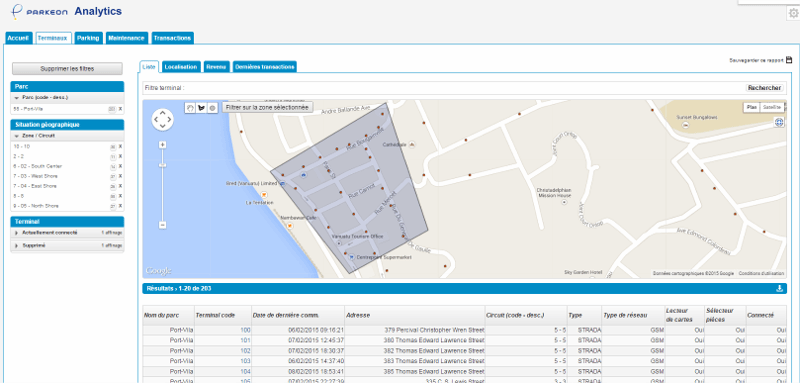Switch to the Revenu sub-tab
The image size is (800, 383).
click(216, 67)
